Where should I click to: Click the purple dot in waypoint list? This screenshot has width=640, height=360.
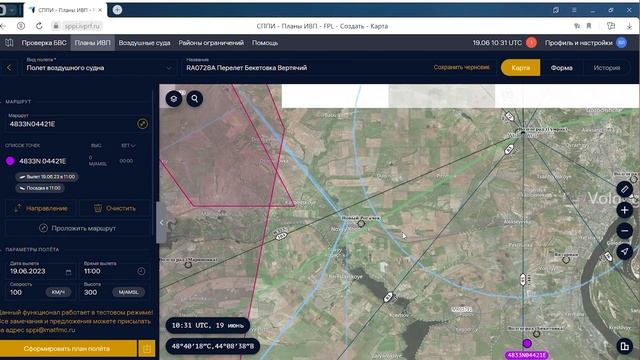click(x=10, y=161)
